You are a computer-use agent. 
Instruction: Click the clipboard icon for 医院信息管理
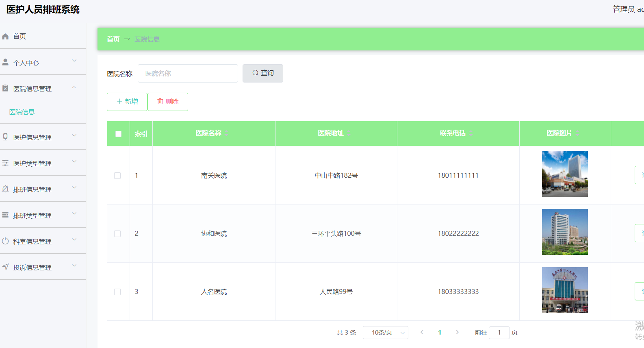point(5,88)
